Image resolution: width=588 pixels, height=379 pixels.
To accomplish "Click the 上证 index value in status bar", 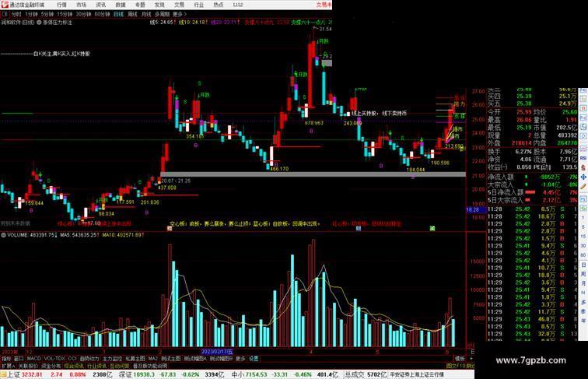I will tap(32, 374).
